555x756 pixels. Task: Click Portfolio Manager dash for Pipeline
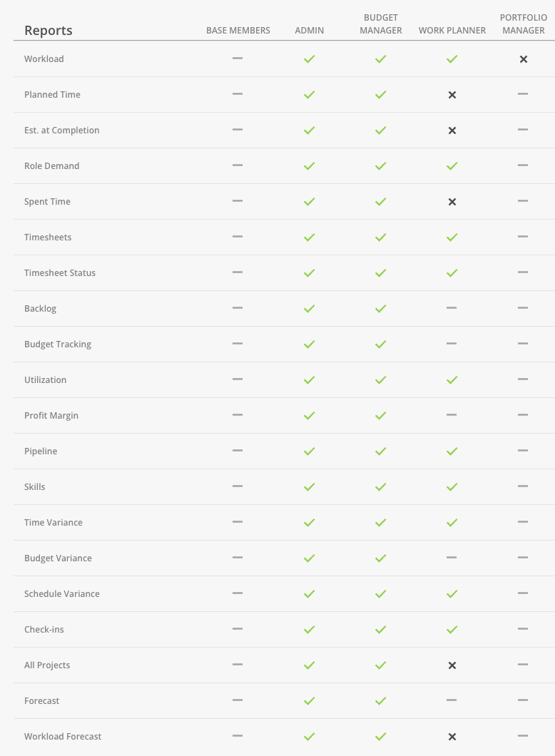pyautogui.click(x=523, y=450)
